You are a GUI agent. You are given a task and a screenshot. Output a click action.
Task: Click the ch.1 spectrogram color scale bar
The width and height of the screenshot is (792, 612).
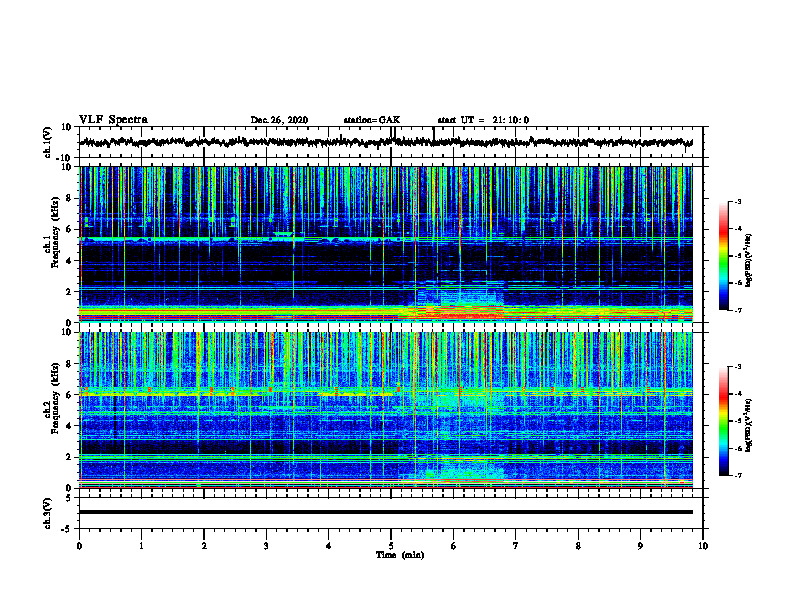724,256
